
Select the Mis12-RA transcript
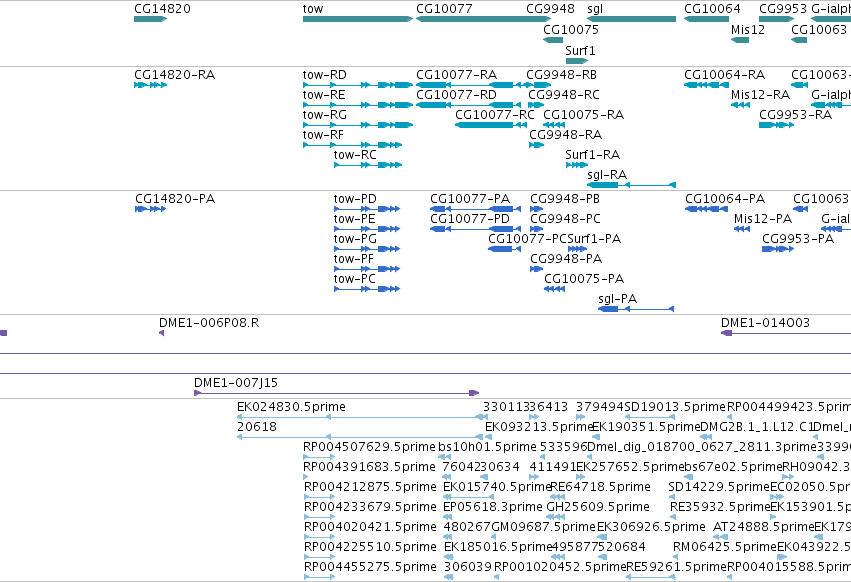(740, 105)
